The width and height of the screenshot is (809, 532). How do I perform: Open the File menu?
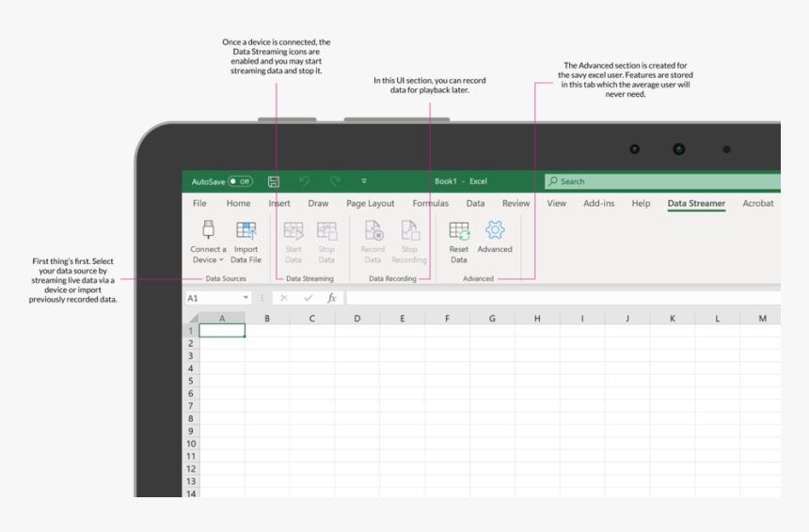tap(199, 203)
